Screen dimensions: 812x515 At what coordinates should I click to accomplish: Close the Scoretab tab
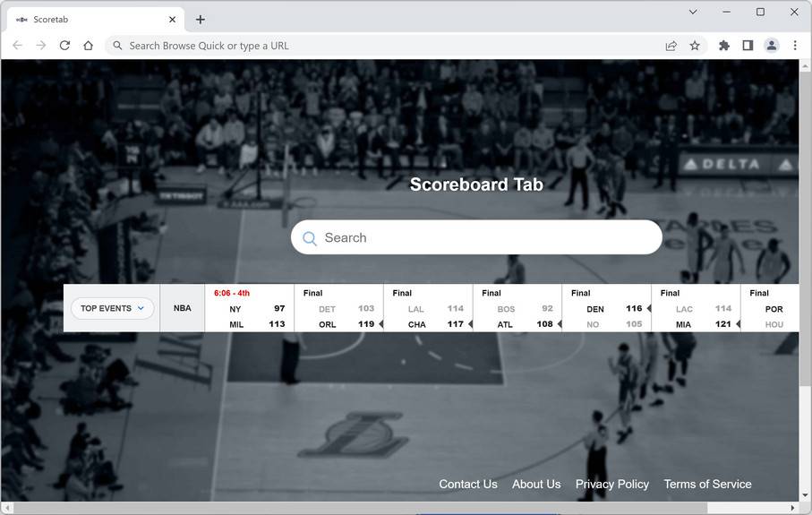(x=173, y=19)
